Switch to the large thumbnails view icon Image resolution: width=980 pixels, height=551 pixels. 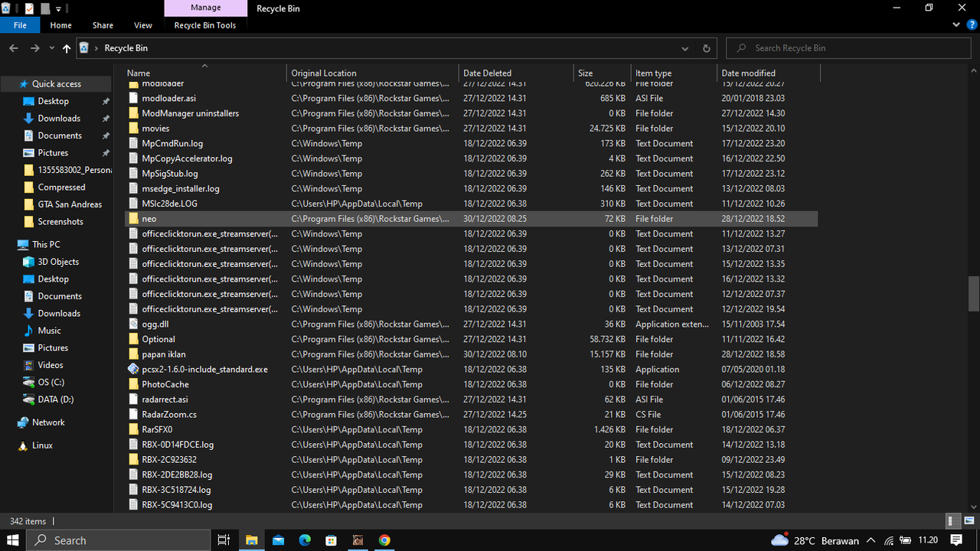969,521
